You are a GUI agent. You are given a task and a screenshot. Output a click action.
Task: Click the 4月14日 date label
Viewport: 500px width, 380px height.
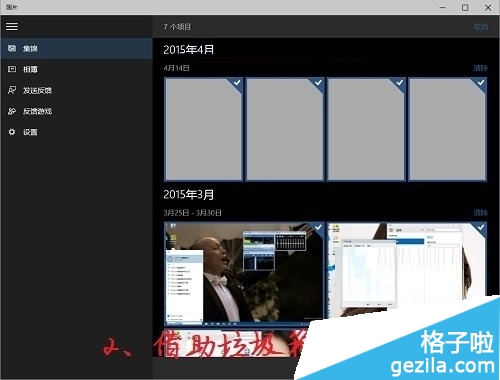[177, 68]
